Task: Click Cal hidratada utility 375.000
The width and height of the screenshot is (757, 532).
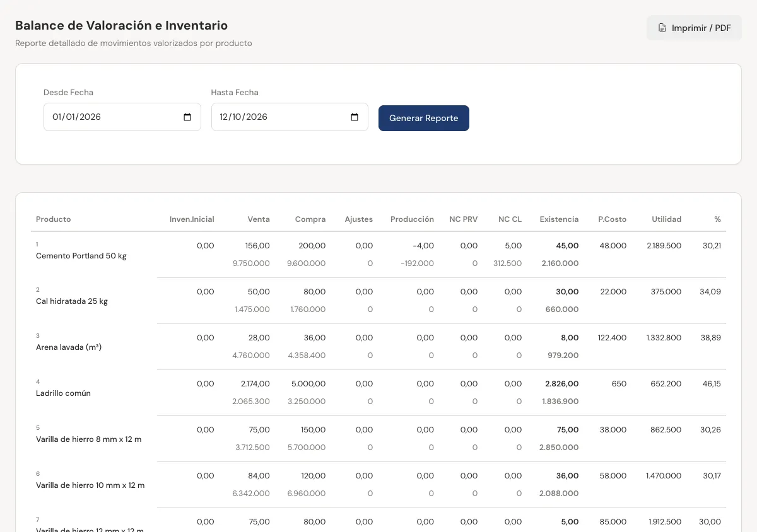Action: pos(666,292)
